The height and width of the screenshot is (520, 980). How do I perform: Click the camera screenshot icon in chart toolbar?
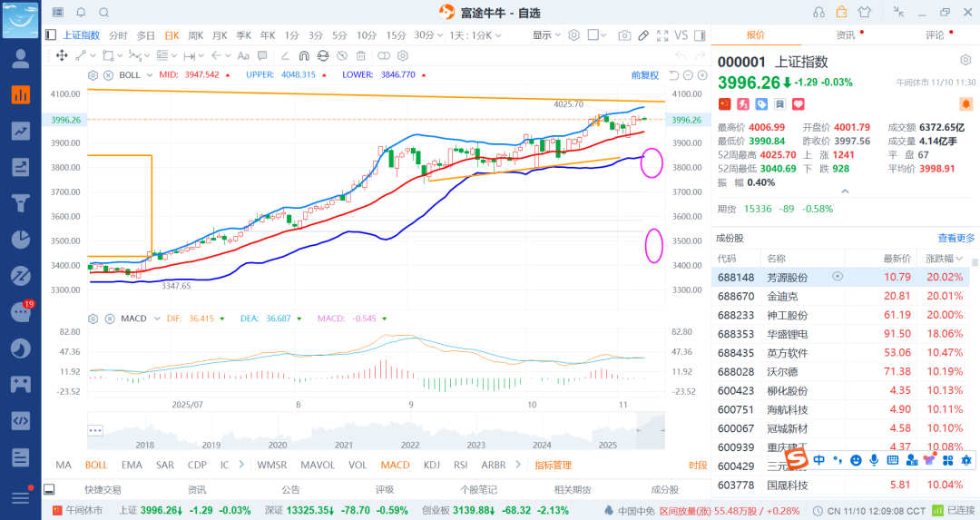coord(624,35)
